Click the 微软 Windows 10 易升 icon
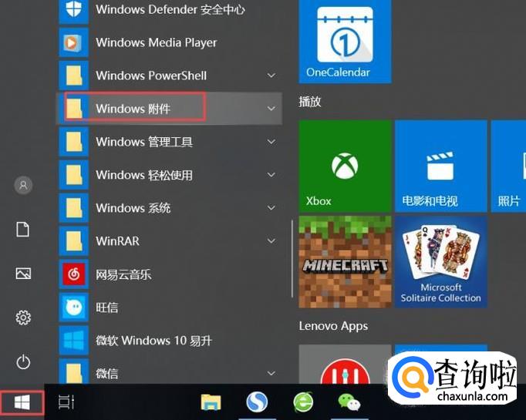Screen dimensions: 526x420 point(74,341)
